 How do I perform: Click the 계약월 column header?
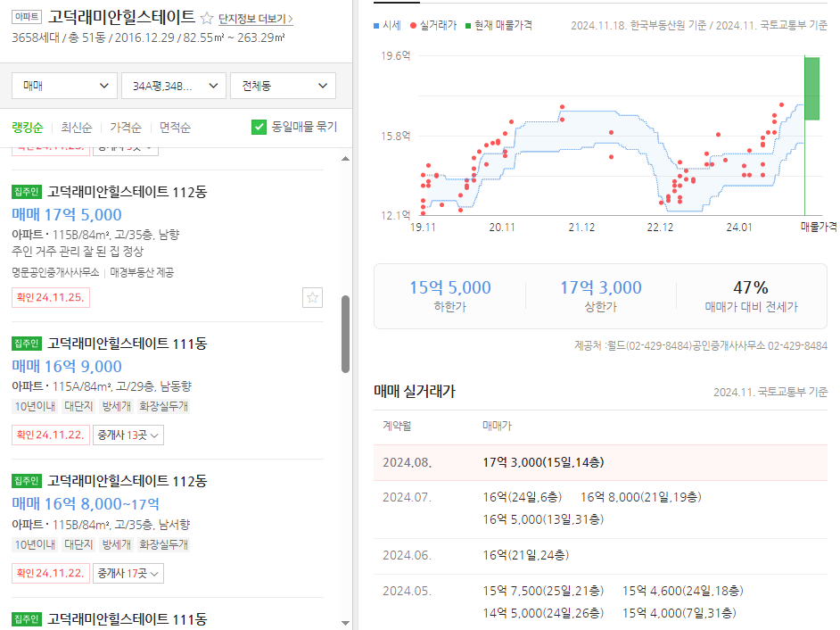coord(397,426)
